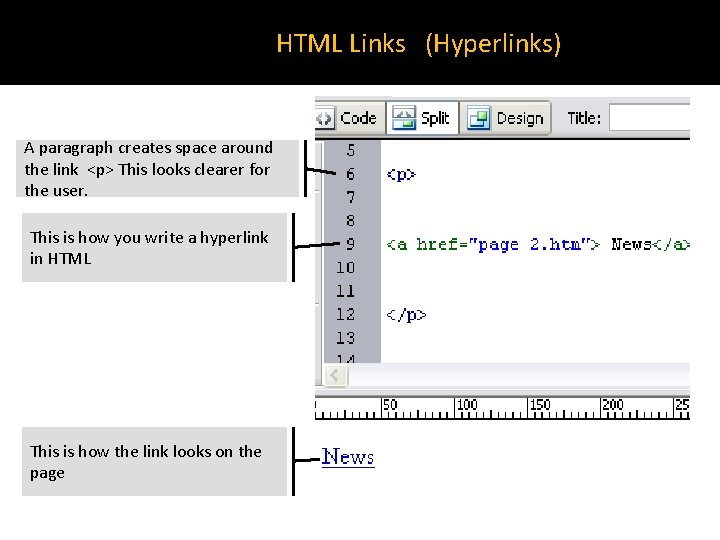Click line number 10 in gutter
Image resolution: width=720 pixels, height=540 pixels.
point(345,267)
